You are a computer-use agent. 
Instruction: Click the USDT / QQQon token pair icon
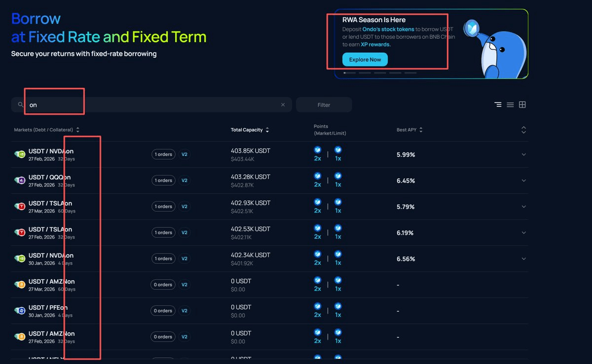[20, 181]
